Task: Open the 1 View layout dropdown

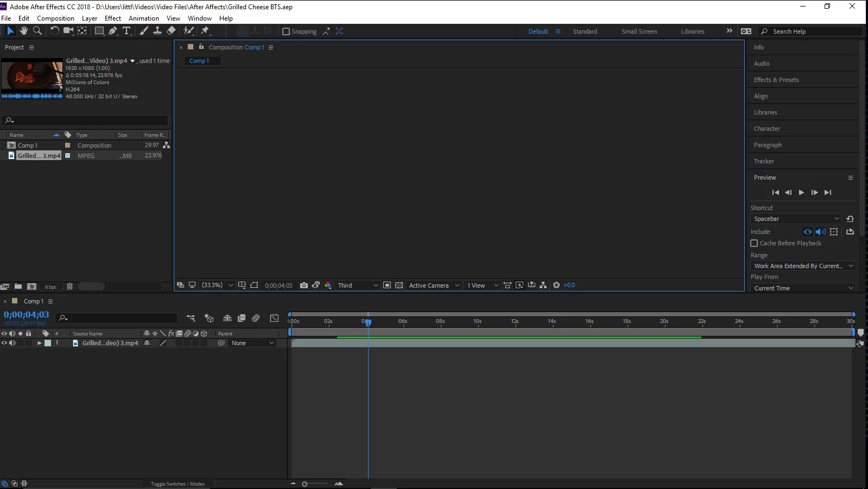Action: click(482, 285)
